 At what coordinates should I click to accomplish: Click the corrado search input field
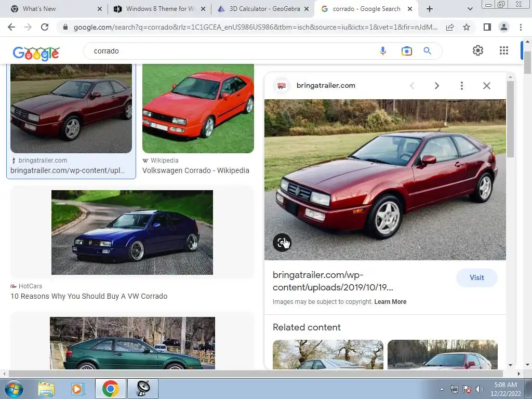coord(231,51)
